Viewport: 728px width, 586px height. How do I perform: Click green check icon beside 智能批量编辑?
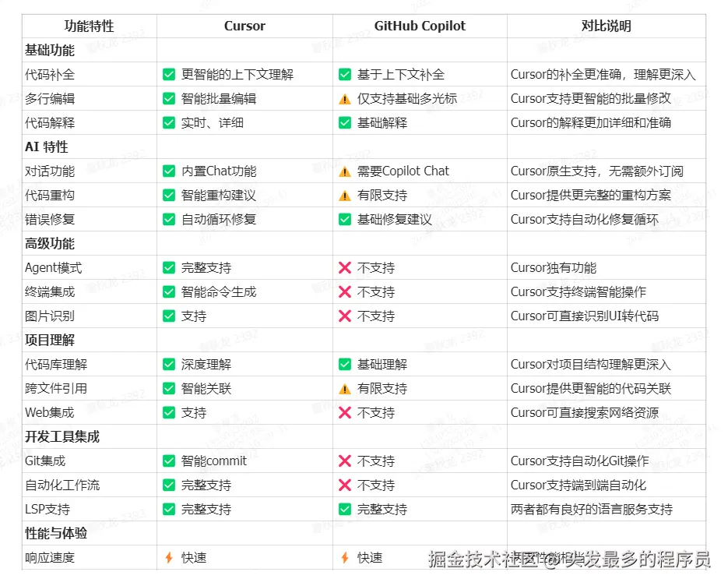pyautogui.click(x=169, y=98)
